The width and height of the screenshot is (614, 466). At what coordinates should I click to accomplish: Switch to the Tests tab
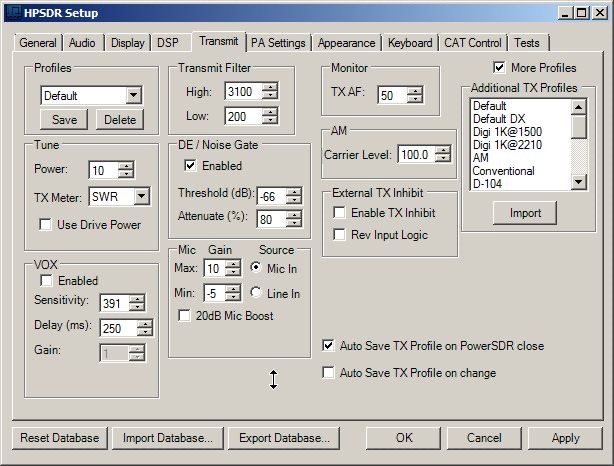pos(527,43)
